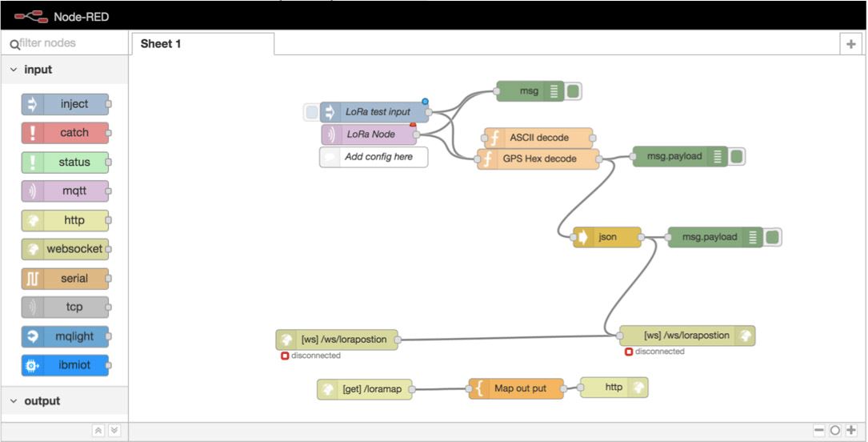Click the json node on canvas
Screen dimensions: 868x442
[x=607, y=237]
